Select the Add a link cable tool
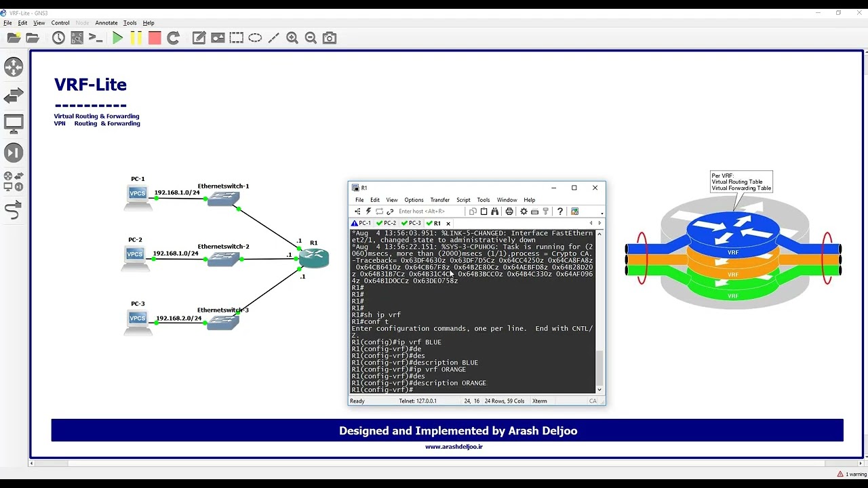868x488 pixels. pyautogui.click(x=14, y=211)
